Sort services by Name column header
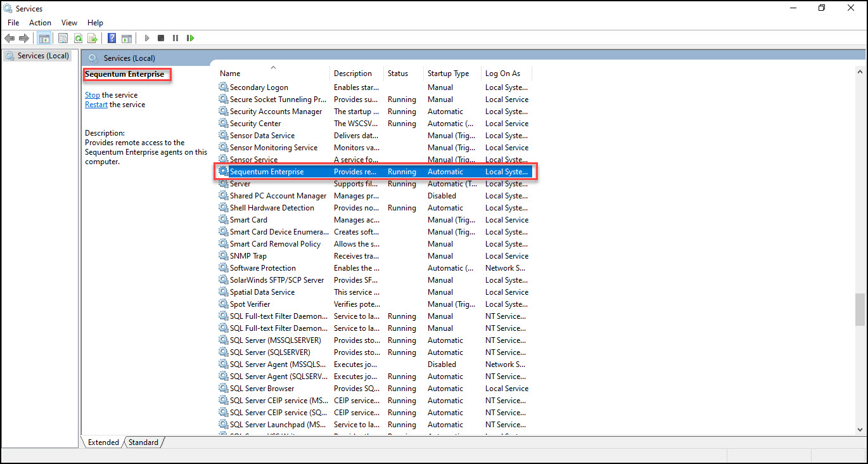Image resolution: width=868 pixels, height=464 pixels. coord(230,74)
